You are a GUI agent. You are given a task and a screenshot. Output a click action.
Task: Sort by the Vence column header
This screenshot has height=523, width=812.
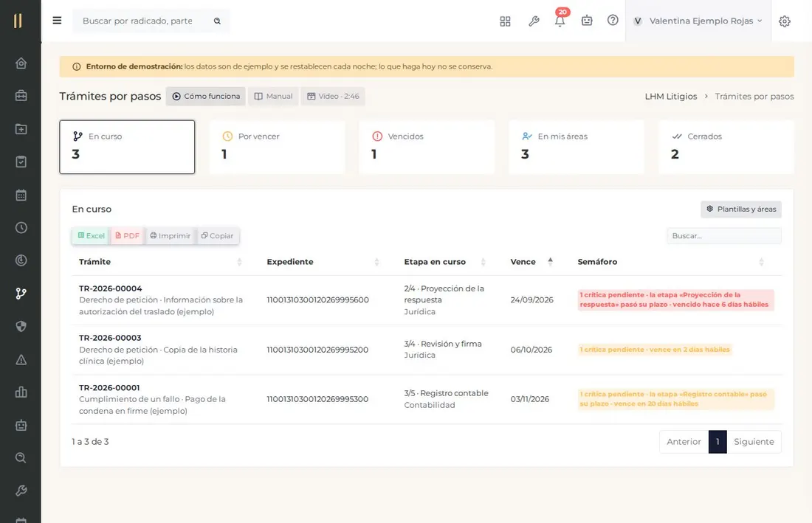[531, 262]
